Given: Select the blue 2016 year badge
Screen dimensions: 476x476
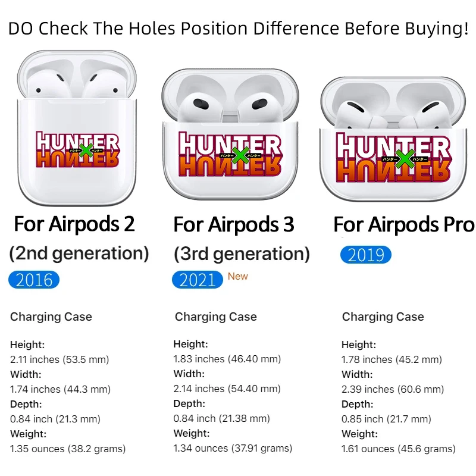Looking at the screenshot, I should point(34,280).
